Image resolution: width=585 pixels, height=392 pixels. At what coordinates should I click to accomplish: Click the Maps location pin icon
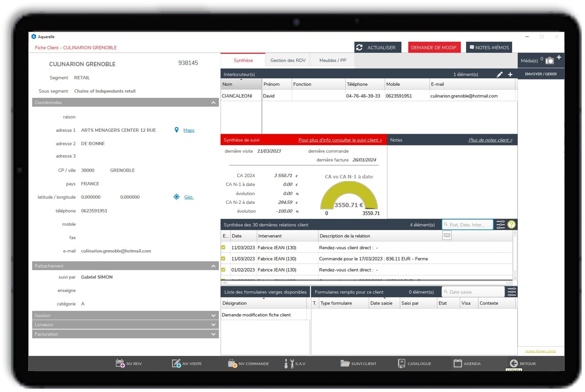click(177, 130)
